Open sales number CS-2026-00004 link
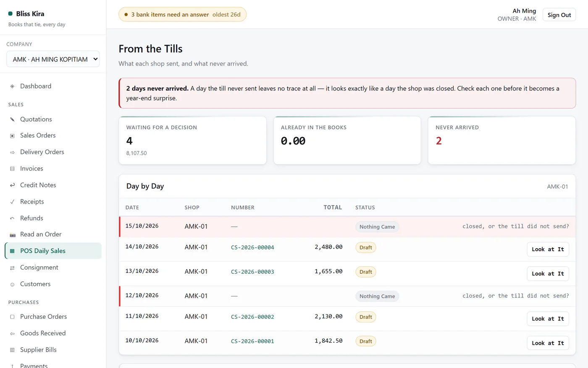Image resolution: width=588 pixels, height=368 pixels. [252, 247]
